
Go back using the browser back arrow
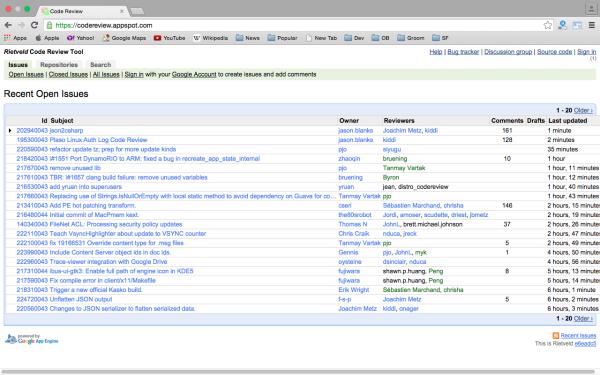(x=8, y=25)
